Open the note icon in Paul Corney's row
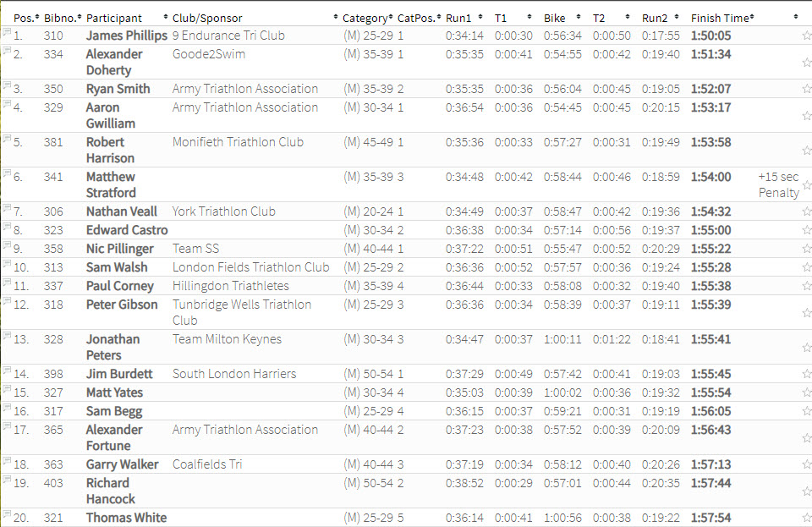Viewport: 812px width, 527px height. pyautogui.click(x=7, y=283)
